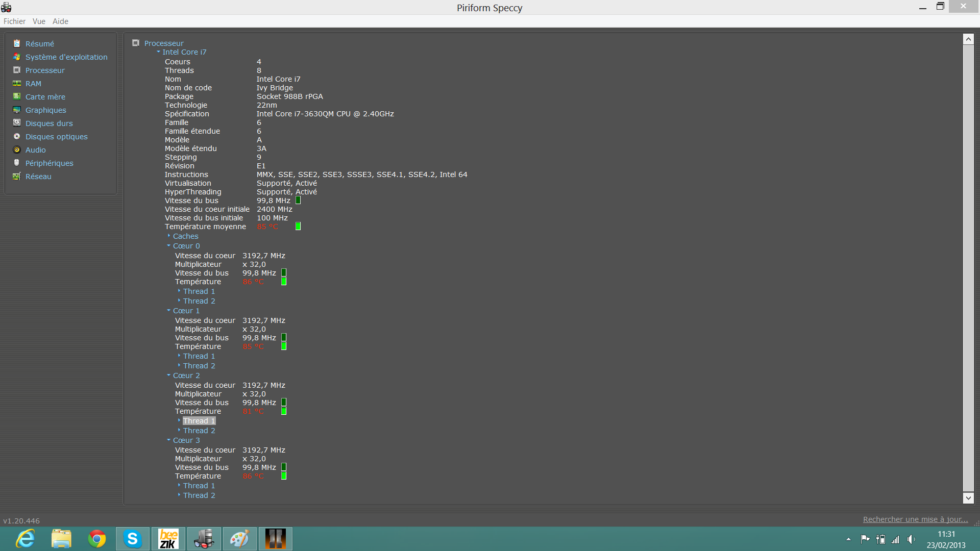This screenshot has height=551, width=980.
Task: Open Internet Explorer from the taskbar
Action: tap(26, 539)
